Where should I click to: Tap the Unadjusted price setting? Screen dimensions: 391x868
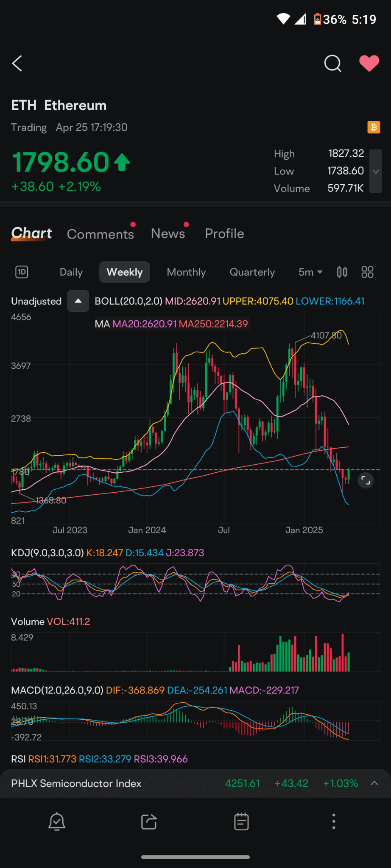pyautogui.click(x=36, y=301)
